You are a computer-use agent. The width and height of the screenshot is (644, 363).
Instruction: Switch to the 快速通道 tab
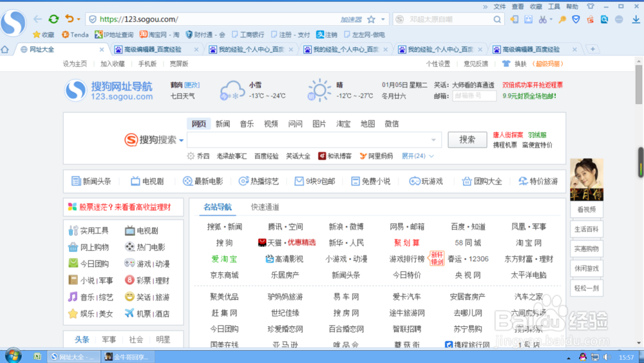coord(265,207)
